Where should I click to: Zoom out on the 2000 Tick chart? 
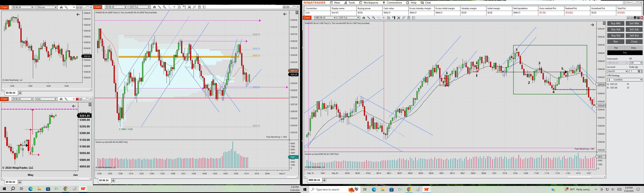(169, 7)
